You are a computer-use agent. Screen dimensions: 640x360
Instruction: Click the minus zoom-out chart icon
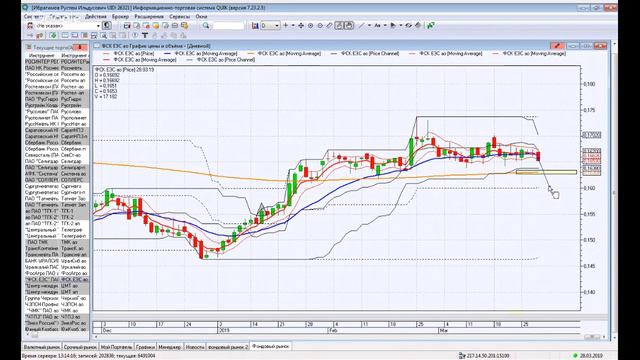pyautogui.click(x=320, y=26)
